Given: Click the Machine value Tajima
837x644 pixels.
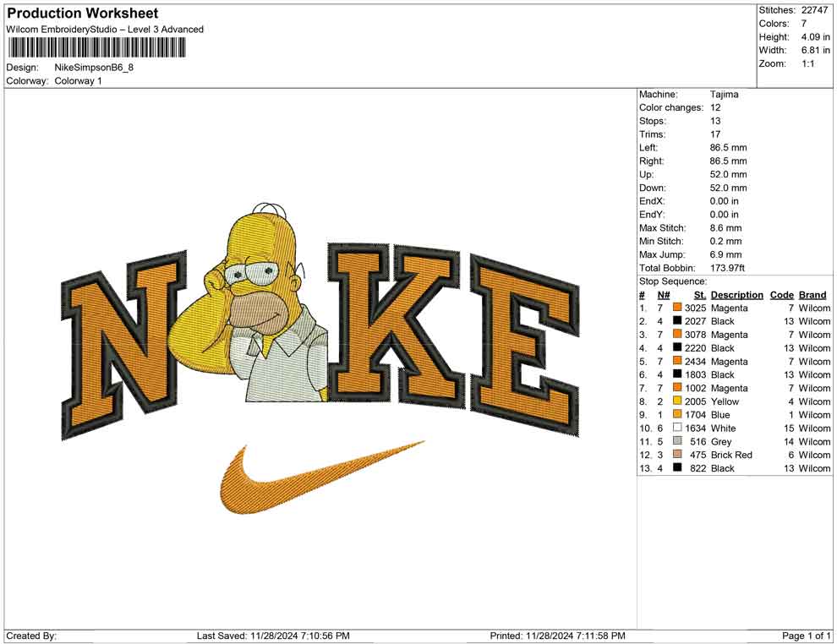Looking at the screenshot, I should (x=724, y=95).
